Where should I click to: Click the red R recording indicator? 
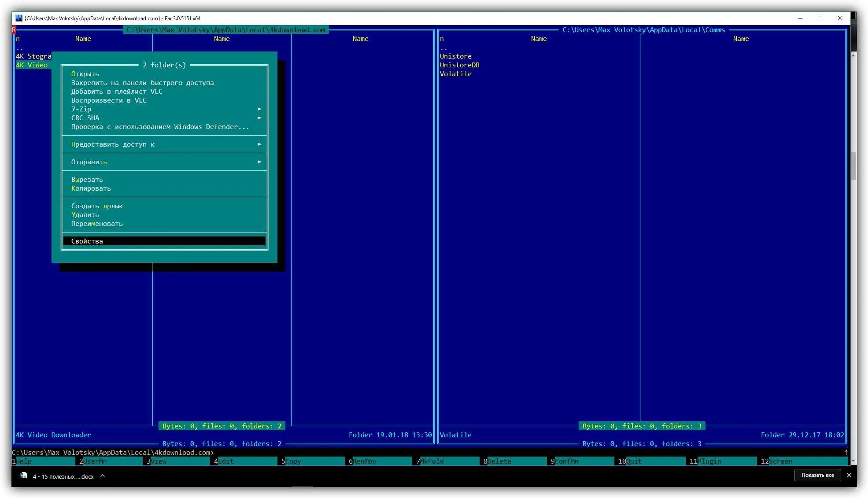pyautogui.click(x=14, y=30)
